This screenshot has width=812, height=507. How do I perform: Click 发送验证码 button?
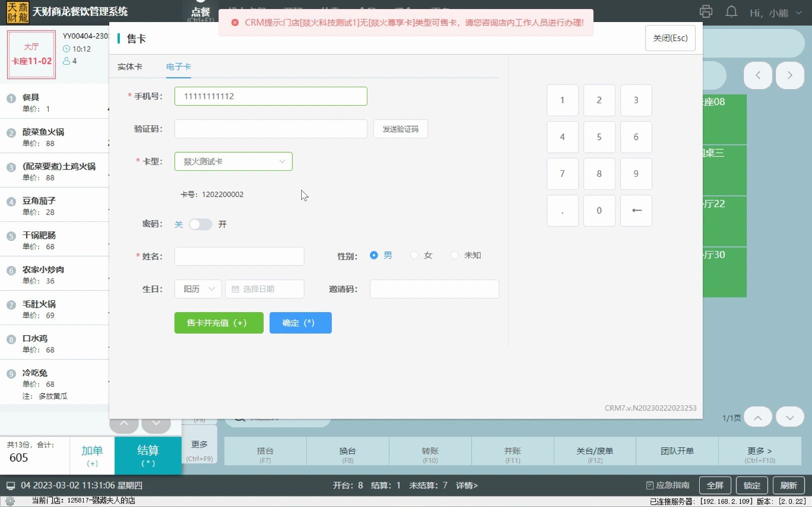(x=400, y=129)
